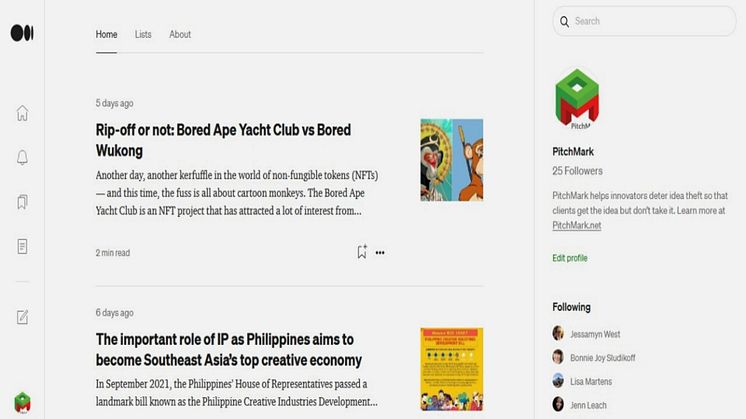Click the Write story pencil icon

tap(22, 317)
